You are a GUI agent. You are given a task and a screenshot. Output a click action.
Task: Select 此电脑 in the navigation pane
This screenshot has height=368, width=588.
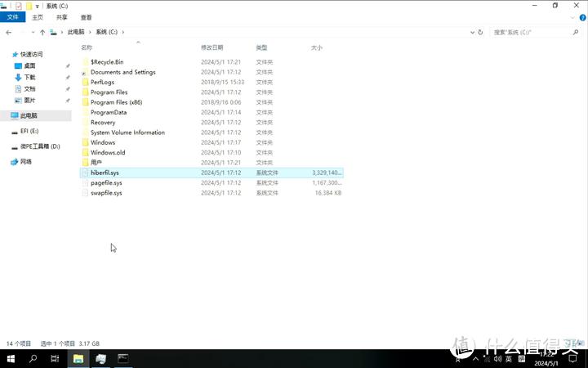point(29,116)
